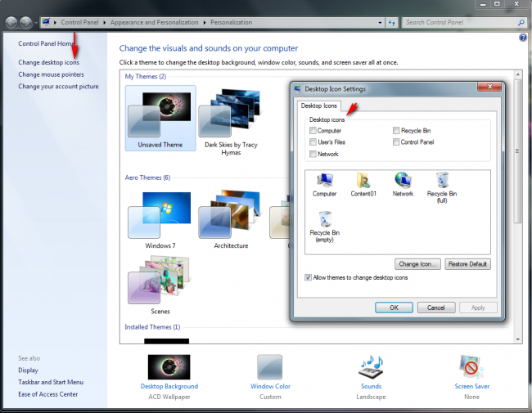The width and height of the screenshot is (532, 413).
Task: Select the Computer icon in the preview list
Action: point(324,181)
